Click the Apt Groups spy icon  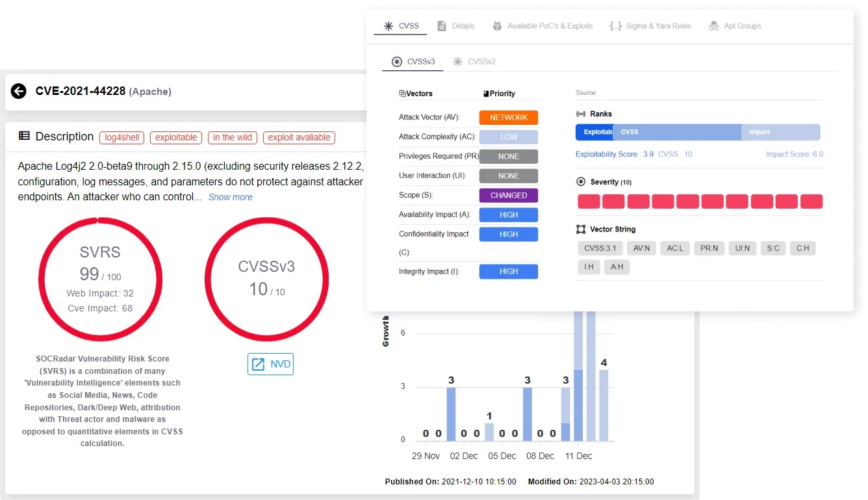[x=713, y=26]
